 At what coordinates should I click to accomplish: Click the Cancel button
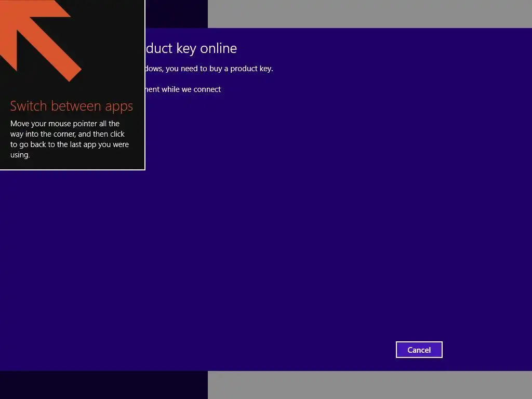[419, 350]
